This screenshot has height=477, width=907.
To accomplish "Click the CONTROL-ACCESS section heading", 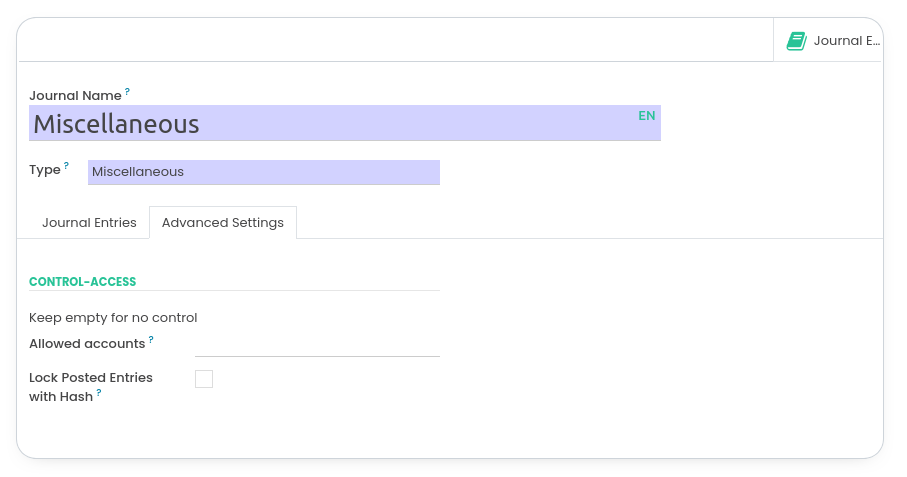I will (82, 282).
